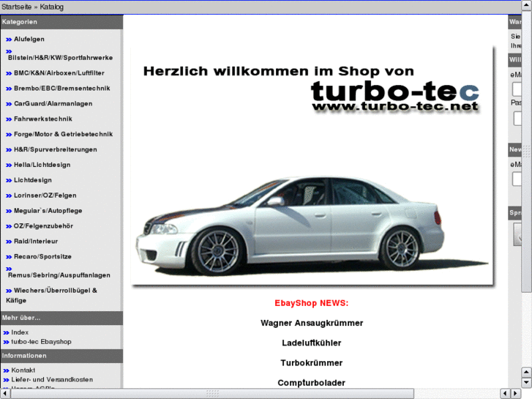Click the arrow icon next to Kontakt
532x399 pixels.
tap(6, 370)
